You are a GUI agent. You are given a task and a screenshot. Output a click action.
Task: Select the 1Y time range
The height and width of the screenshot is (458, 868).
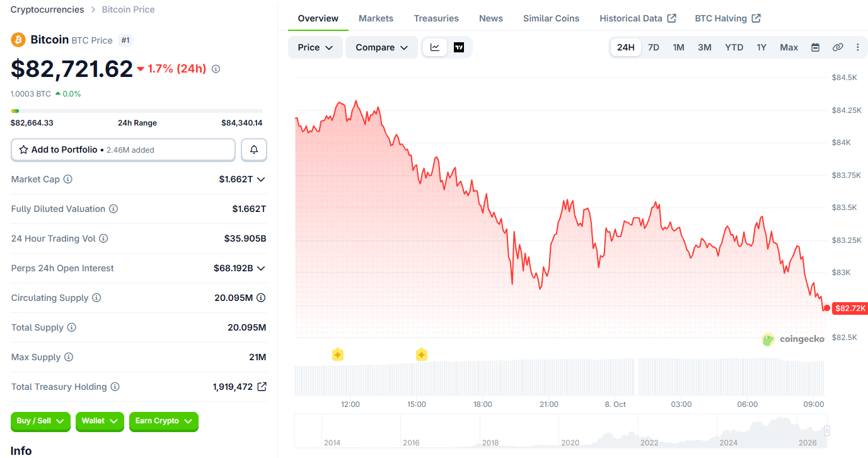(x=761, y=47)
